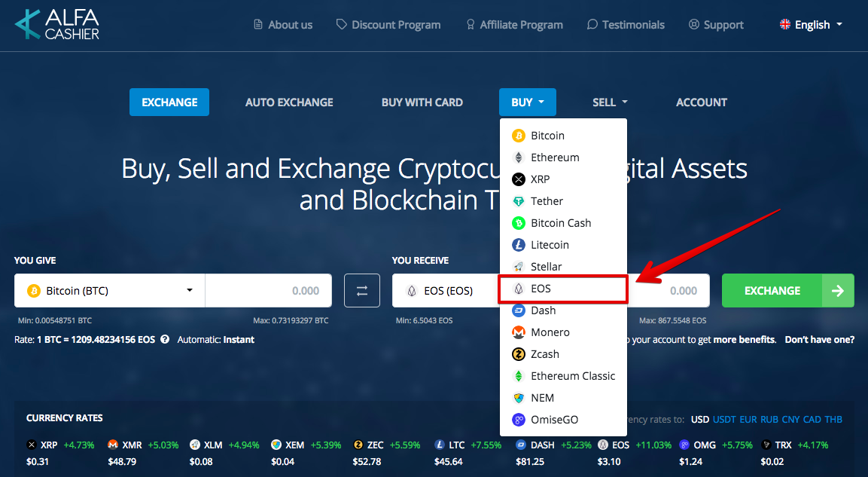Click the Ethereum diamond icon in Buy menu
Screen dimensions: 868x477
519,157
